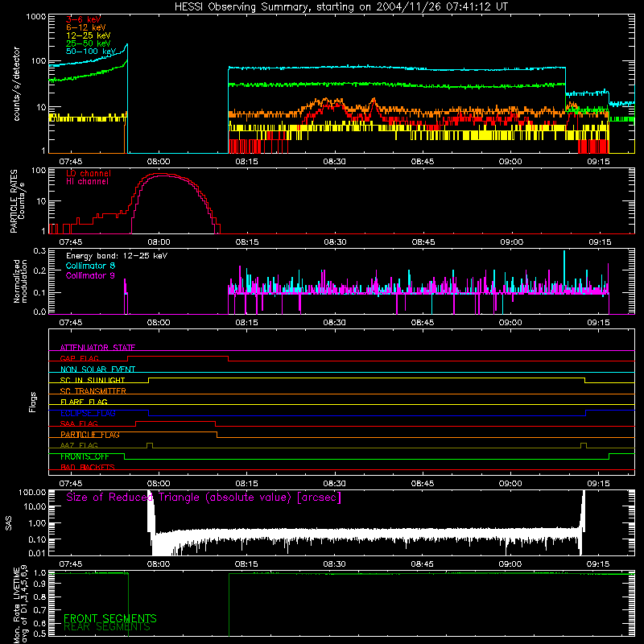The width and height of the screenshot is (644, 644).
Task: Click '08:30' under the particle rates panel
Action: pyautogui.click(x=335, y=242)
